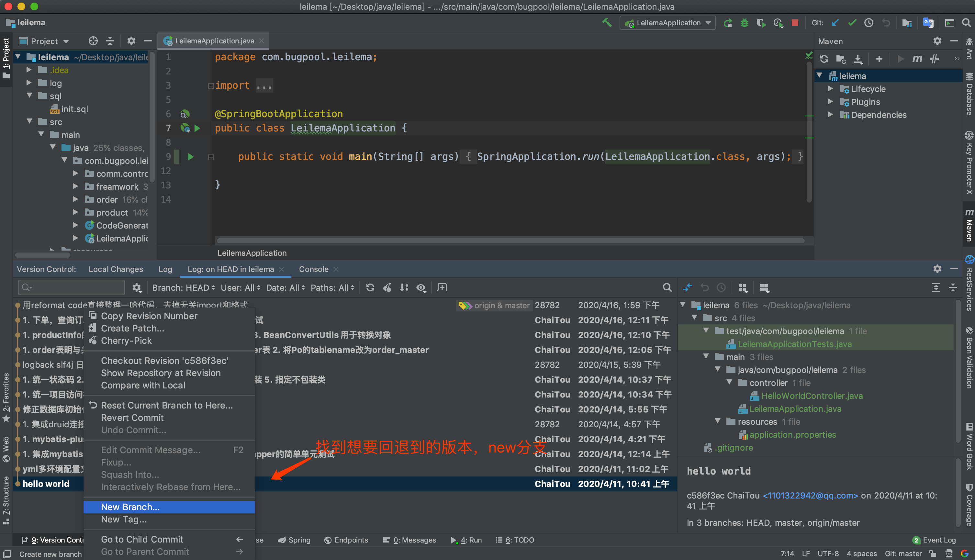Commit changes using the green checkmark icon
Viewport: 975px width, 560px height.
coord(852,23)
